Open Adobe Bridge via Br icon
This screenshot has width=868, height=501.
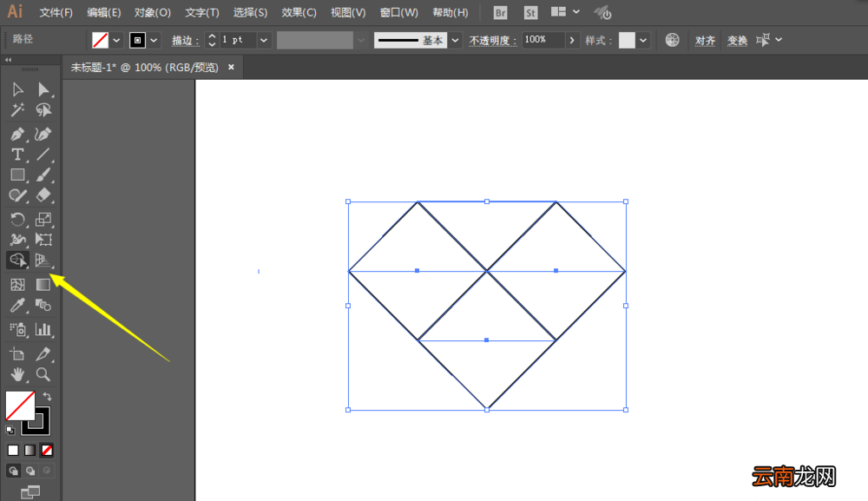(501, 12)
